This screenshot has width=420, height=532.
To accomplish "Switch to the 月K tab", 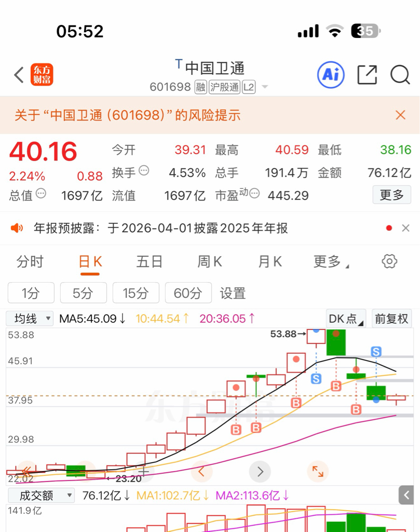I will (x=270, y=262).
